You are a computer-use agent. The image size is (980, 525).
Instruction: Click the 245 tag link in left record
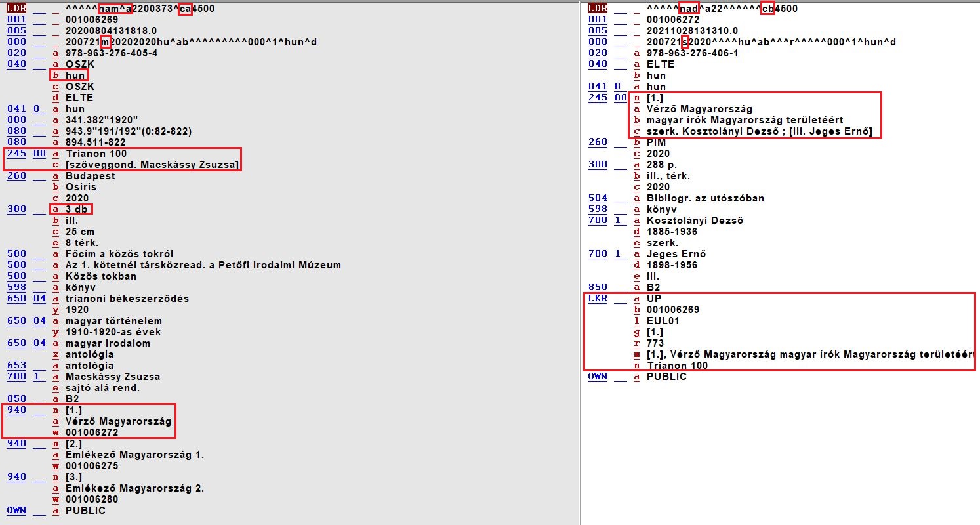tap(16, 154)
